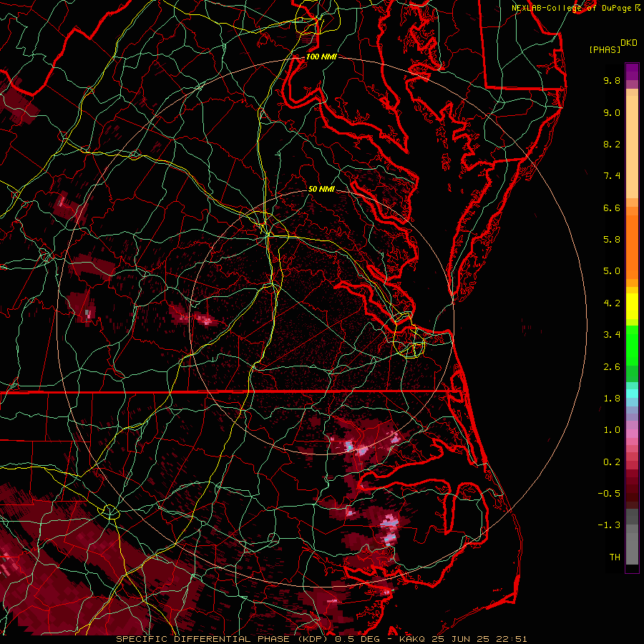Click the 5.8 scale value
644x644 pixels.
tap(612, 240)
